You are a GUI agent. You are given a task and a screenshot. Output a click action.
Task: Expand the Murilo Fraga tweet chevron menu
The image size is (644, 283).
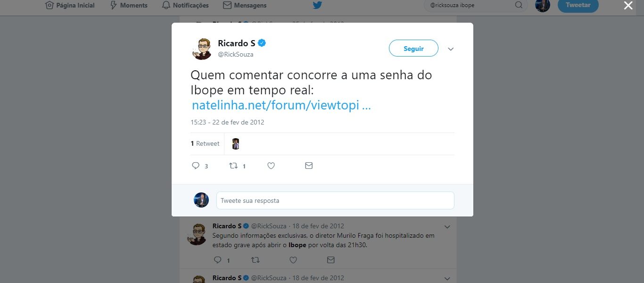click(447, 227)
